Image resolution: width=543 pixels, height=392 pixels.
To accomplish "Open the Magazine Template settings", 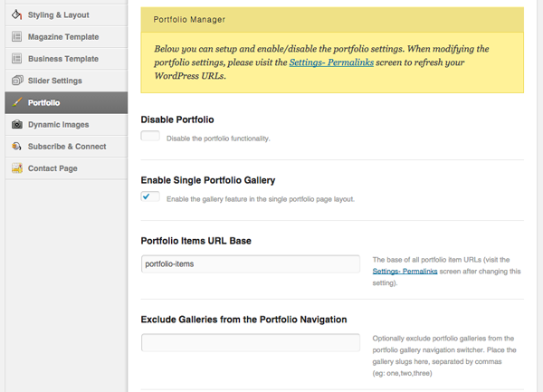I will (66, 37).
